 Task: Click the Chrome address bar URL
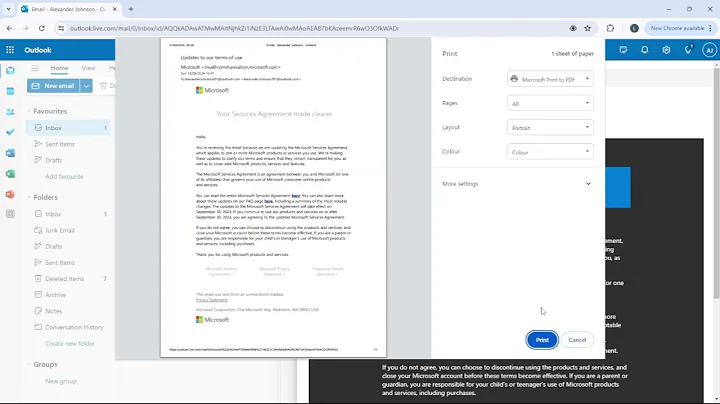point(234,28)
